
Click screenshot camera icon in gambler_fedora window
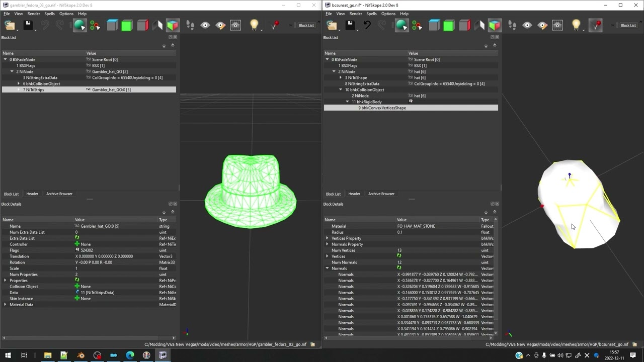(x=235, y=25)
